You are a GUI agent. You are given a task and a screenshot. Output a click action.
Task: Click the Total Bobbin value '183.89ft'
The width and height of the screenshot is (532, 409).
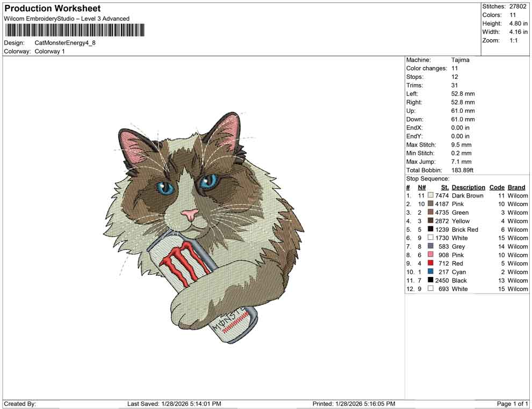(463, 170)
